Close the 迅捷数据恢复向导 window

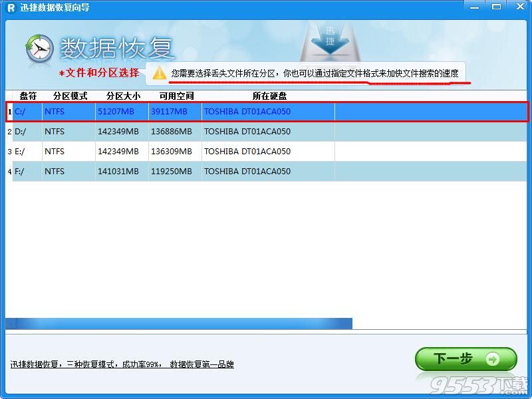[x=520, y=7]
